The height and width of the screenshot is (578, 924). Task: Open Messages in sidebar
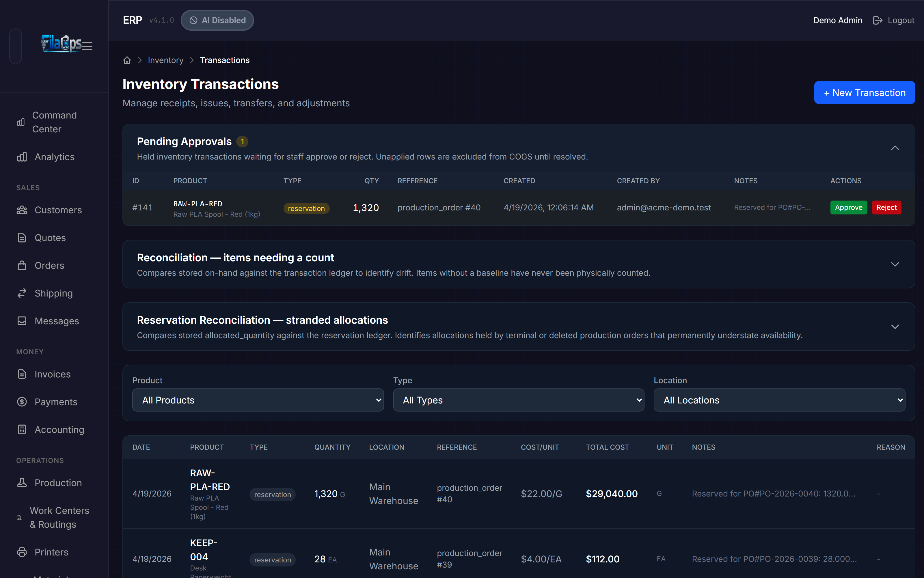click(54, 321)
